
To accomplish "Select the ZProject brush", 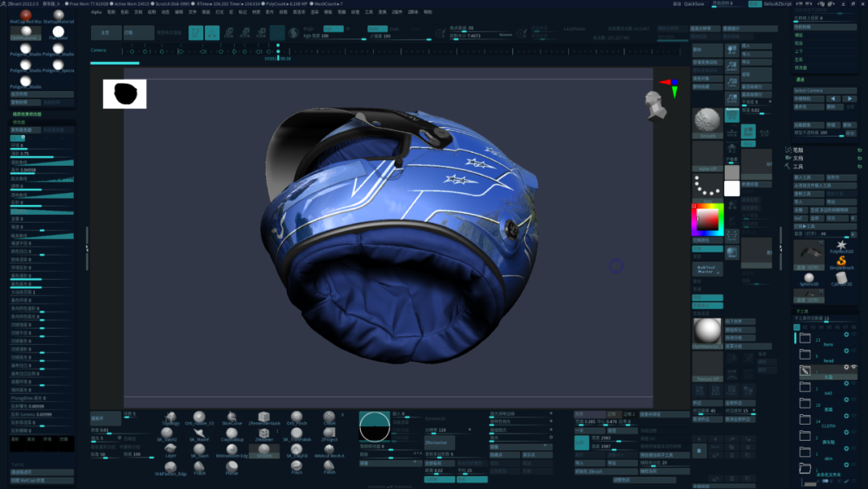I will (x=330, y=435).
